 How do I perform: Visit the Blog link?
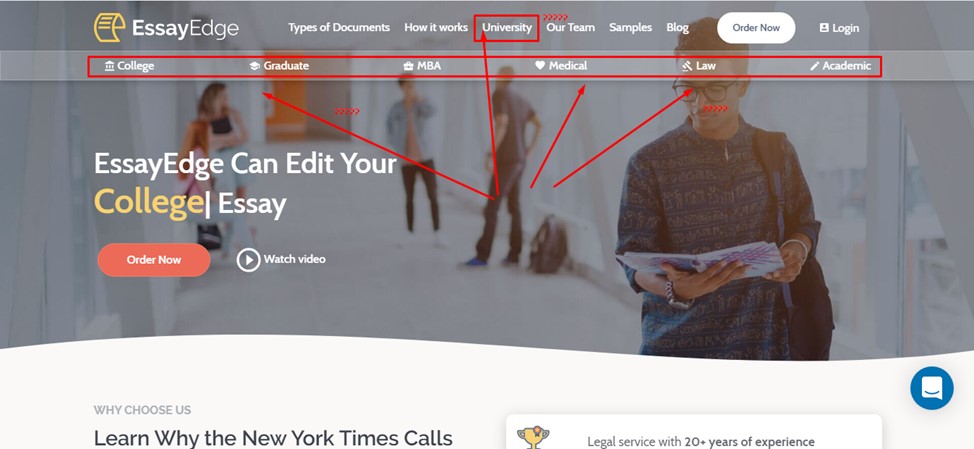click(x=678, y=27)
